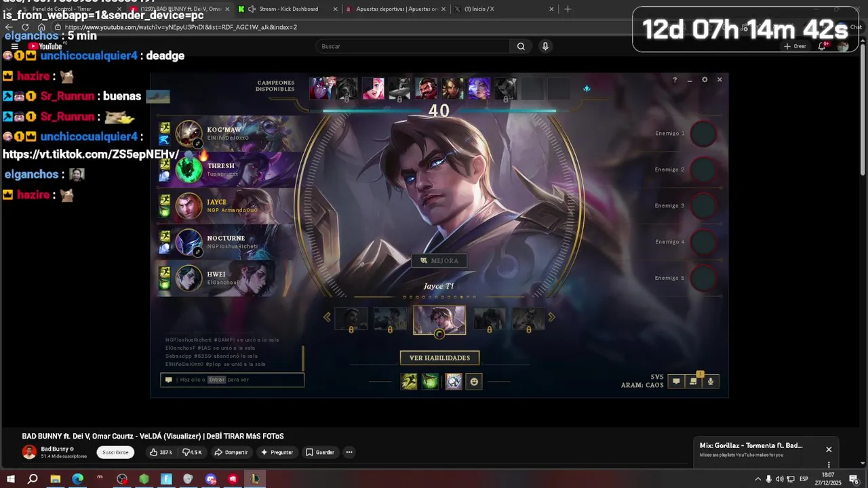Open File Explorer from taskbar
Viewport: 868px width, 488px height.
[x=56, y=479]
